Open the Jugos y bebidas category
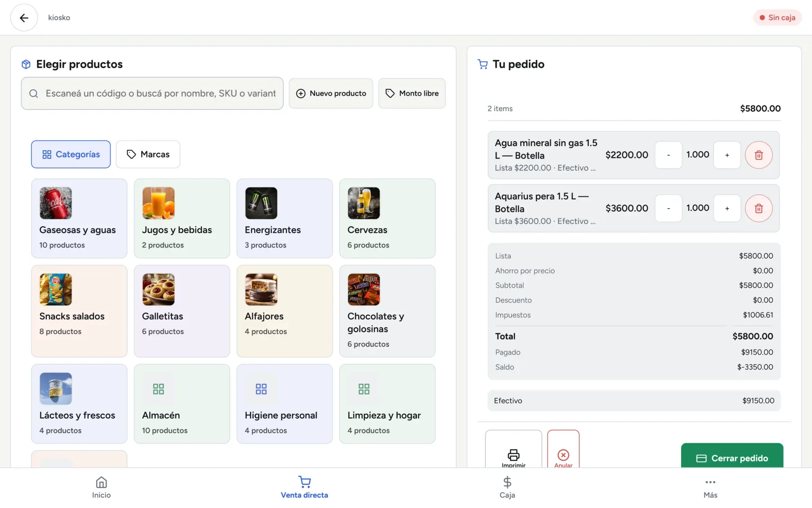The height and width of the screenshot is (508, 812). (x=182, y=218)
